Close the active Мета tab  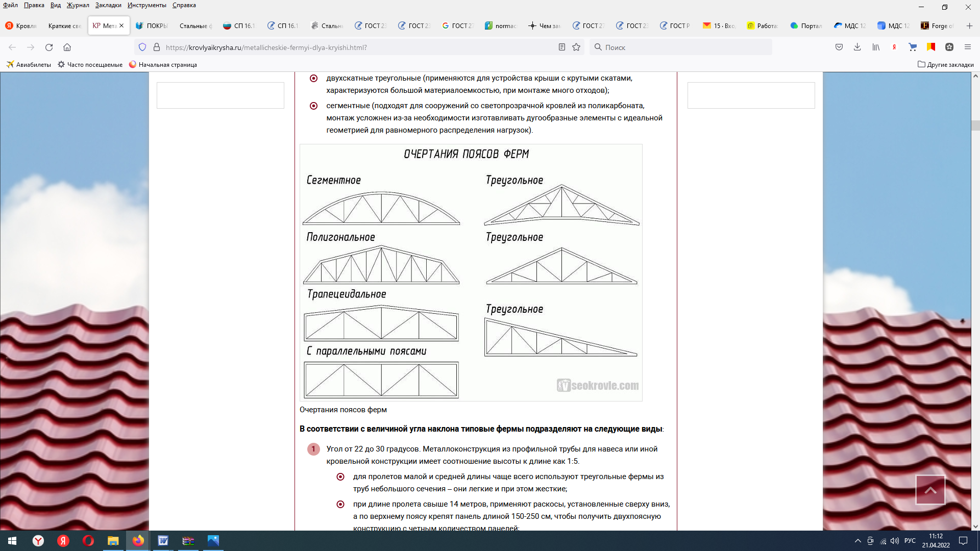point(121,26)
